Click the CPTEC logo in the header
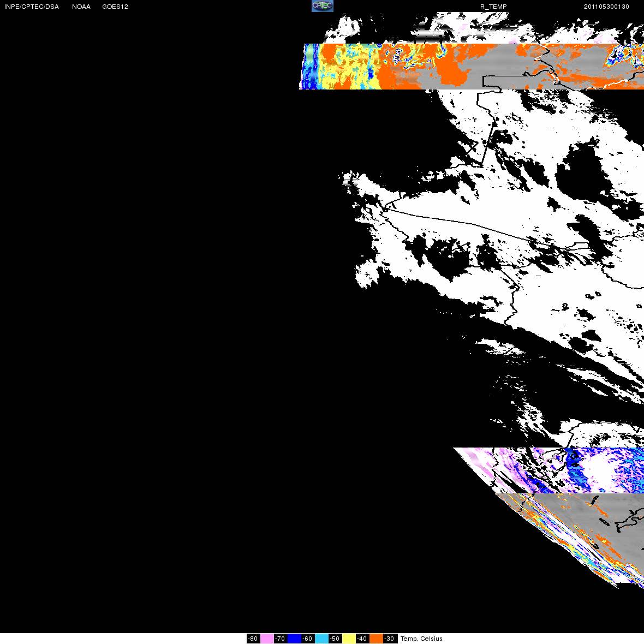The height and width of the screenshot is (644, 644). (322, 6)
